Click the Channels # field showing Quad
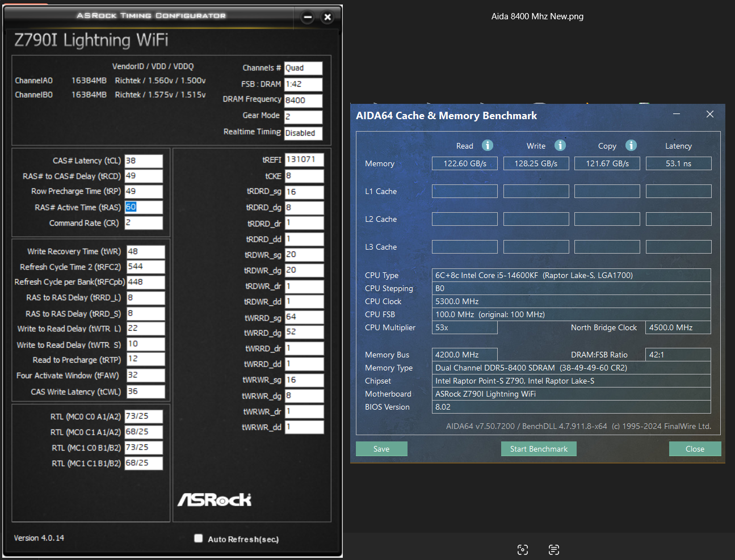 tap(303, 68)
